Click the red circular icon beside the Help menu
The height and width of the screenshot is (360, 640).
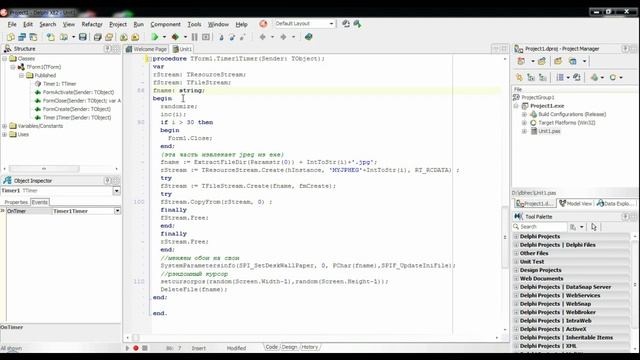[x=263, y=24]
